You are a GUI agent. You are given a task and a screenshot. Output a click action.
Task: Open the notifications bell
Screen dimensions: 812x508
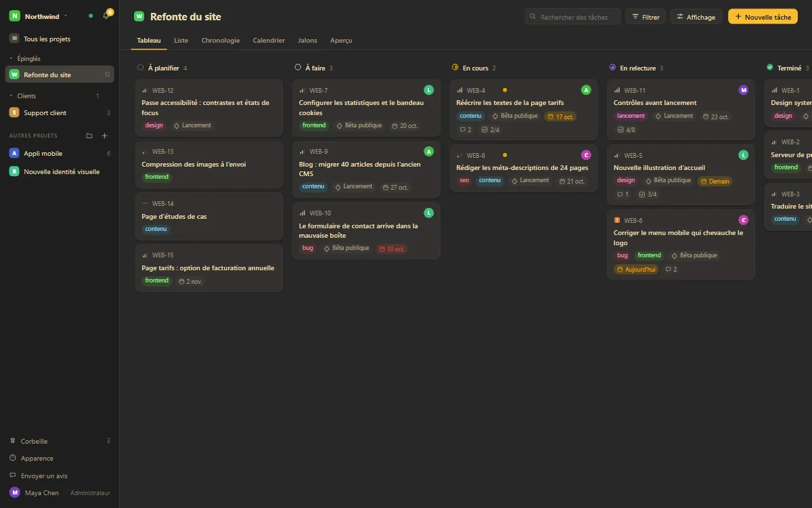(106, 16)
